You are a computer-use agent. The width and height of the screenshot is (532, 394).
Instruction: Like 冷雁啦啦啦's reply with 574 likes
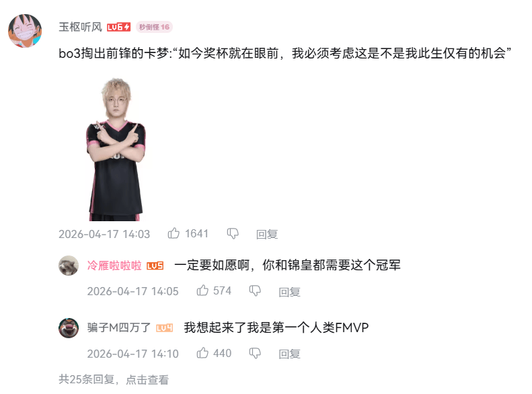point(202,290)
